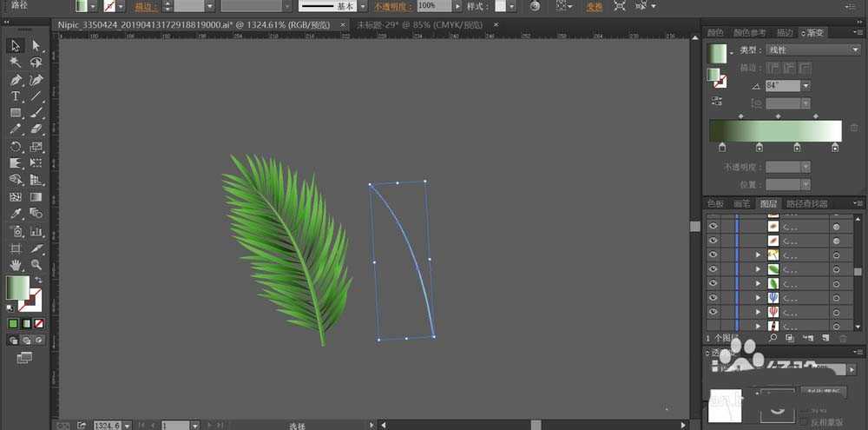This screenshot has width=868, height=430.
Task: Select the black arrow Selection tool
Action: coord(16,45)
